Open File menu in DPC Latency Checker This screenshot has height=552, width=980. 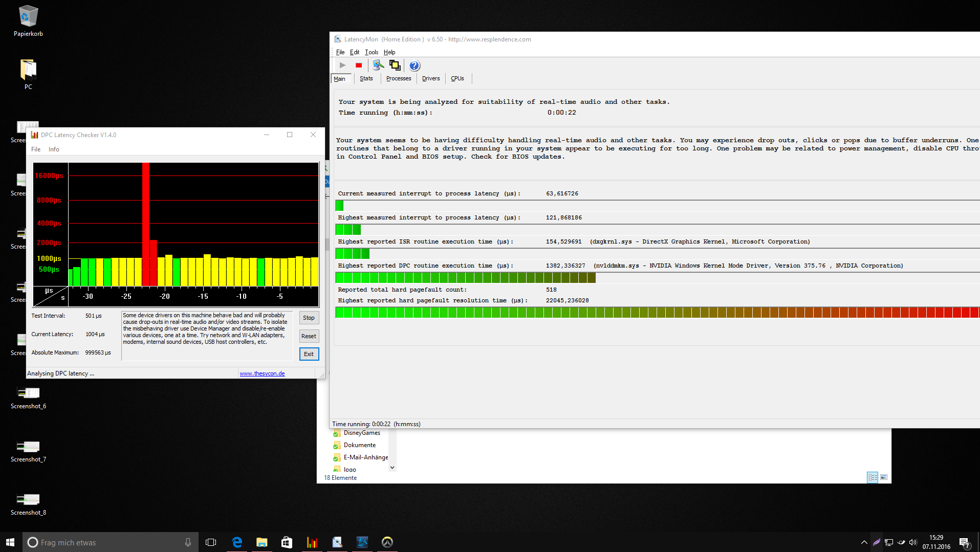36,149
